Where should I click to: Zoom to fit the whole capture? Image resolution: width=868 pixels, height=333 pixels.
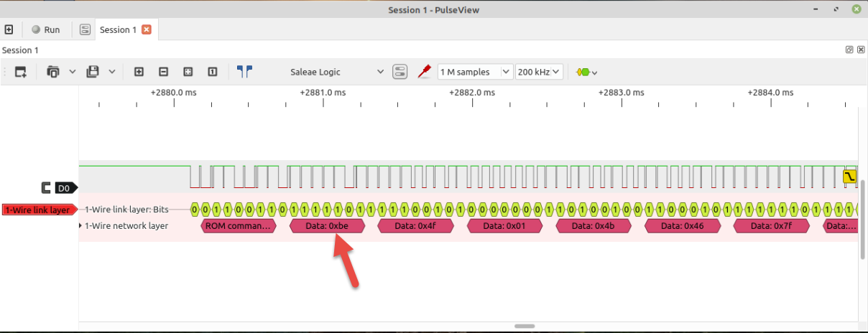tap(188, 72)
